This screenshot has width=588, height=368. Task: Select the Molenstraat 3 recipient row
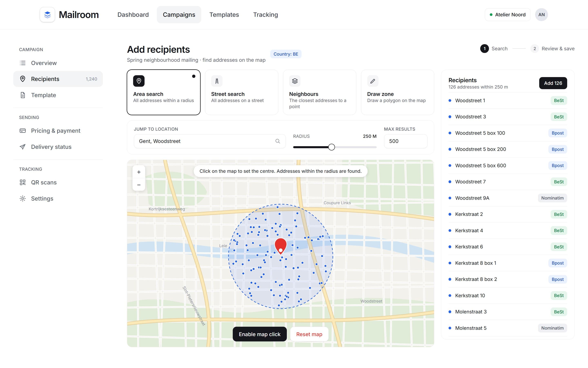[x=508, y=312]
